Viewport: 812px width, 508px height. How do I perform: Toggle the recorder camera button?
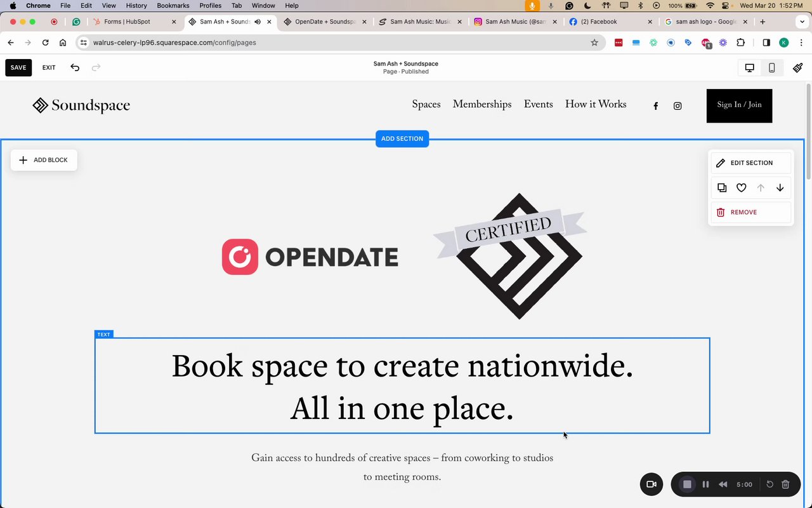652,485
